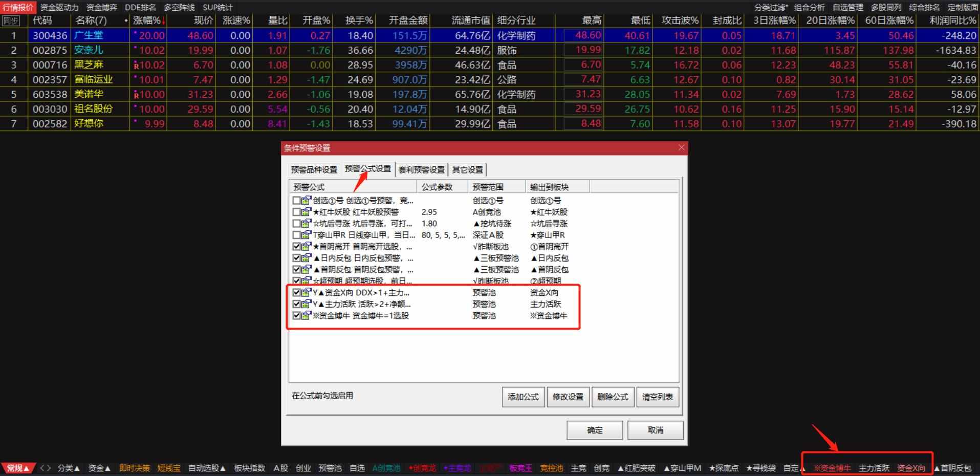The image size is (980, 476).
Task: Click right arrow in bottom tab bar
Action: point(49,468)
